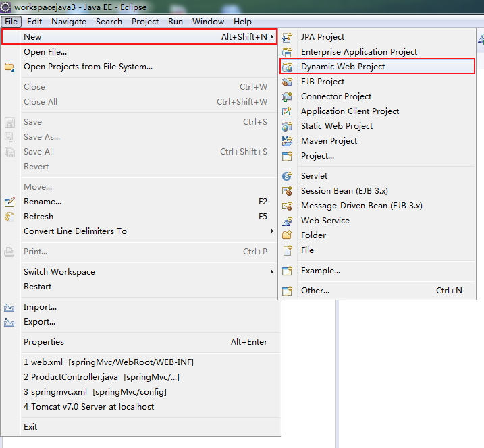Image resolution: width=484 pixels, height=448 pixels.
Task: Open the Help menu
Action: (242, 22)
